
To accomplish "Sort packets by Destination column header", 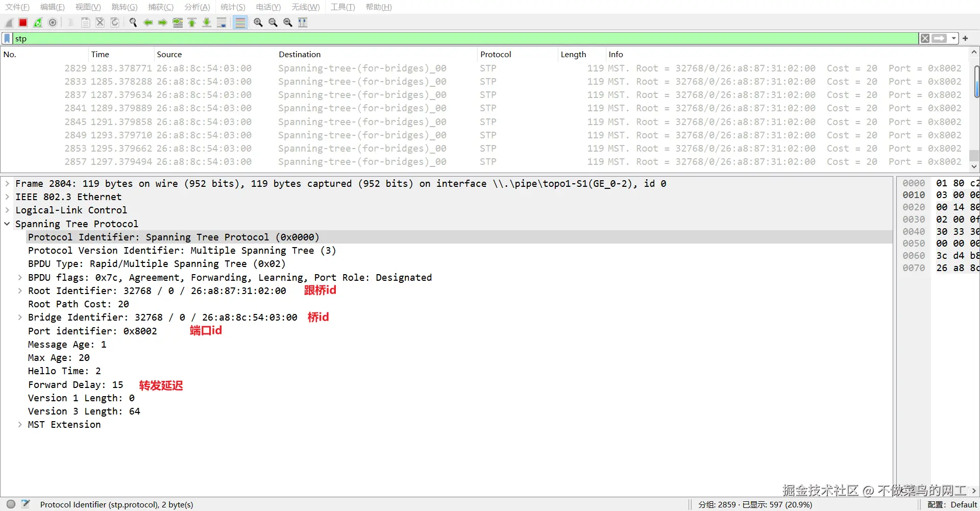I will click(377, 54).
